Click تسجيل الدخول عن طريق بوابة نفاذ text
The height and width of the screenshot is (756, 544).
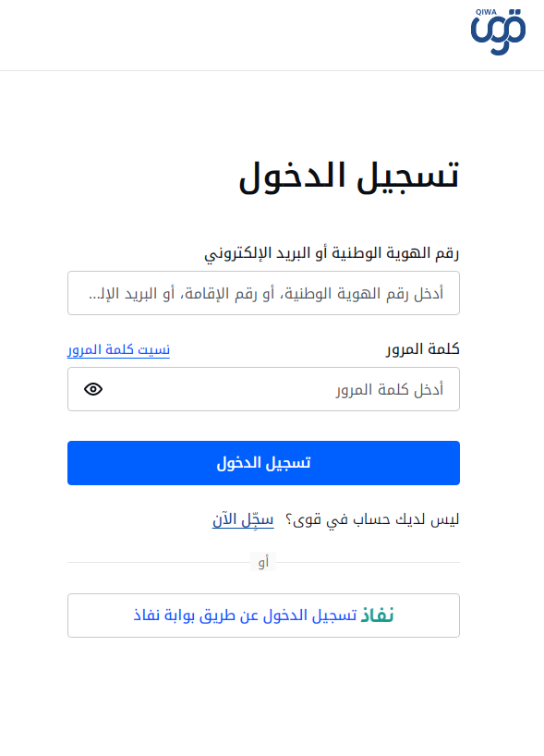coord(246,616)
